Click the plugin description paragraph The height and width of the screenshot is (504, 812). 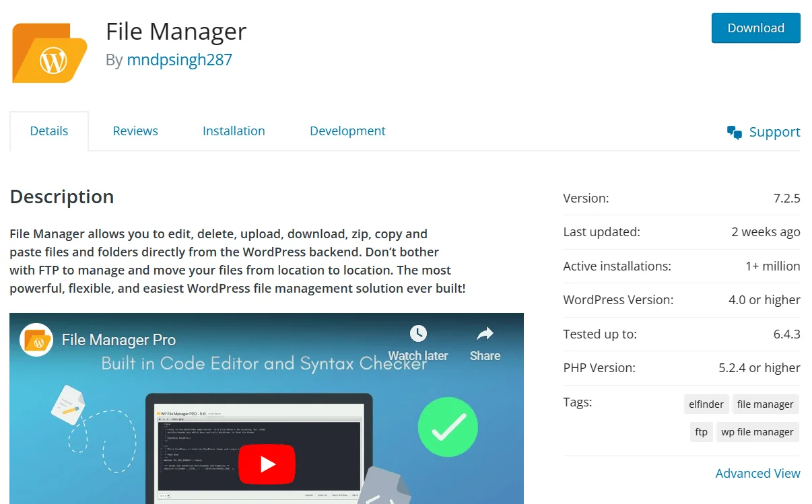[x=237, y=261]
